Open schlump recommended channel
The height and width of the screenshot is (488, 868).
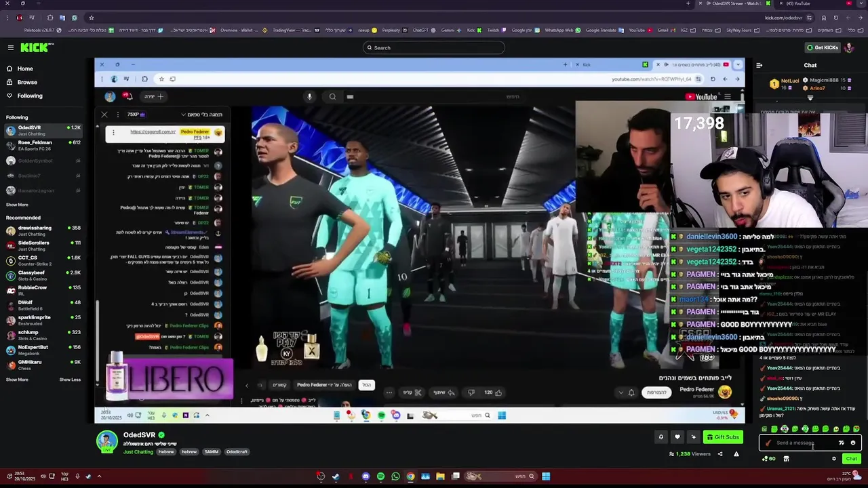pyautogui.click(x=43, y=335)
